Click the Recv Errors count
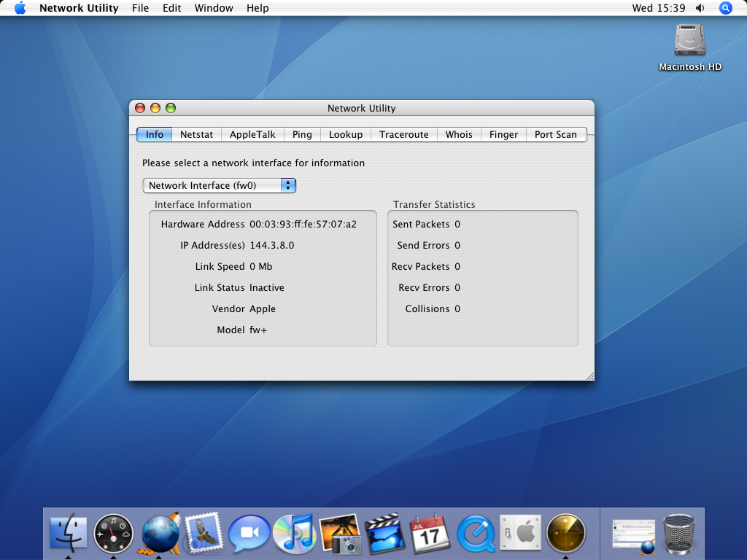747x560 pixels. tap(457, 287)
